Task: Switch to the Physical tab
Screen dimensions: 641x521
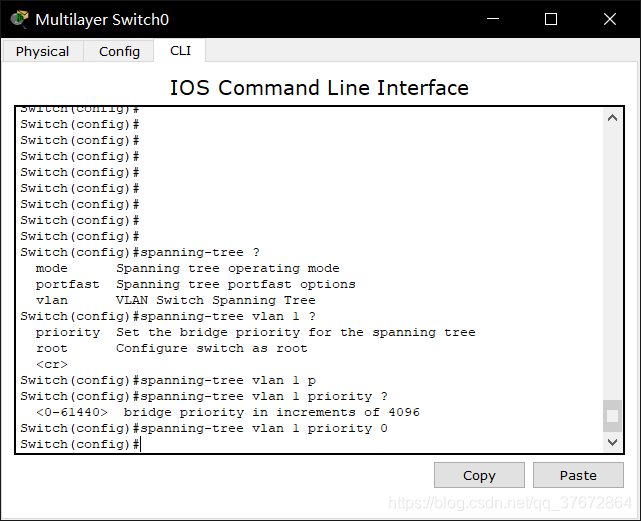Action: [x=43, y=51]
